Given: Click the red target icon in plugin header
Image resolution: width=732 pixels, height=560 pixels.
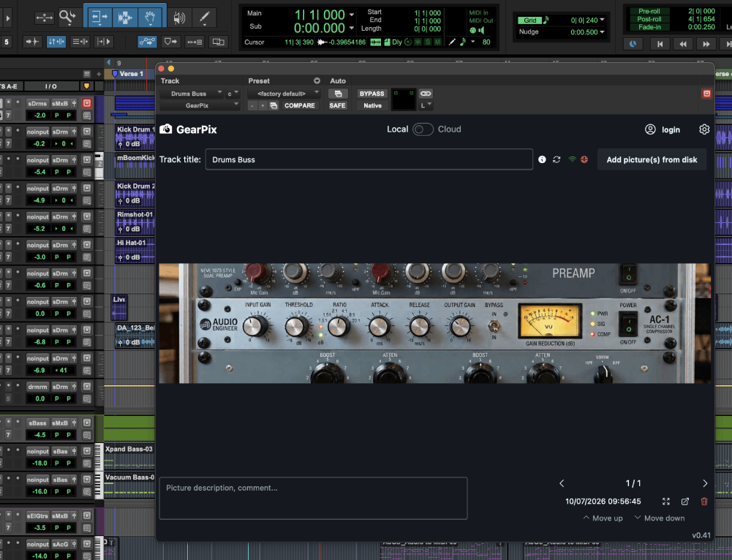Looking at the screenshot, I should coord(706,94).
